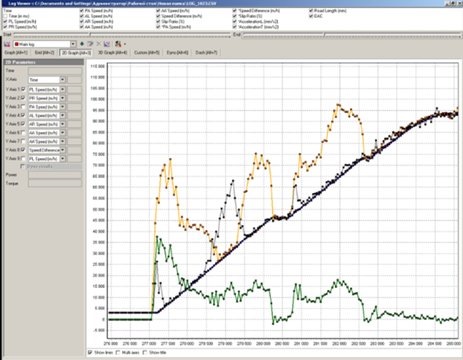Toggle the Multi axes checkbox

point(118,352)
